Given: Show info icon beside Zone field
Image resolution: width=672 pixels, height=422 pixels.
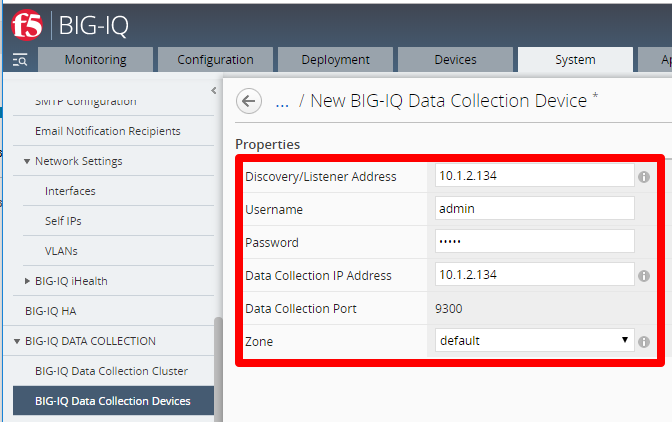Looking at the screenshot, I should [x=644, y=341].
